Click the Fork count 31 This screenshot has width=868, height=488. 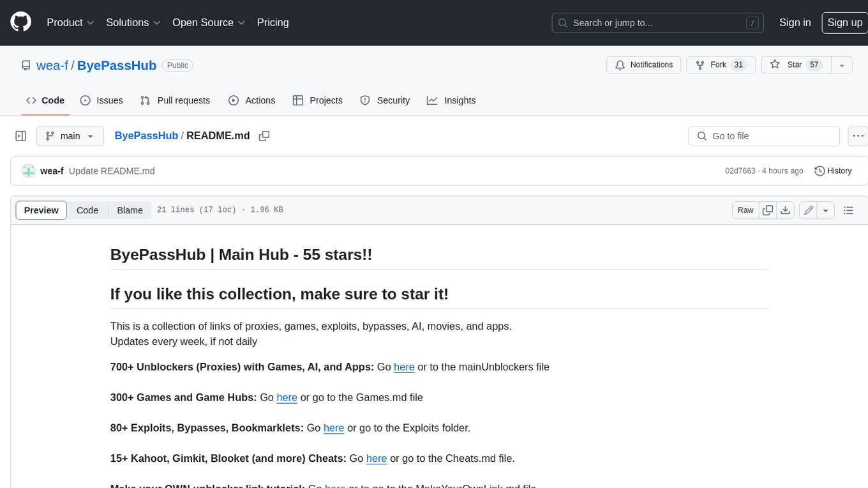click(738, 65)
